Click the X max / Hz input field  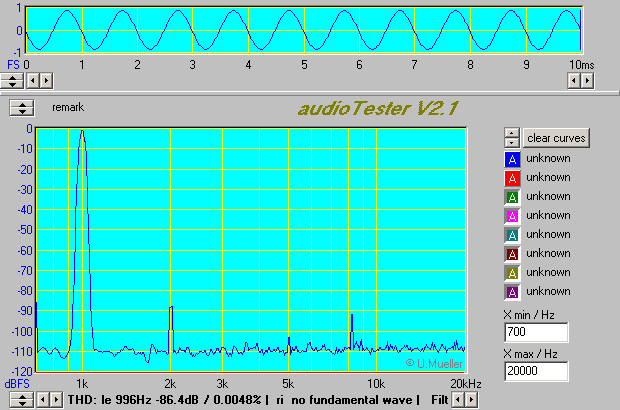(536, 371)
